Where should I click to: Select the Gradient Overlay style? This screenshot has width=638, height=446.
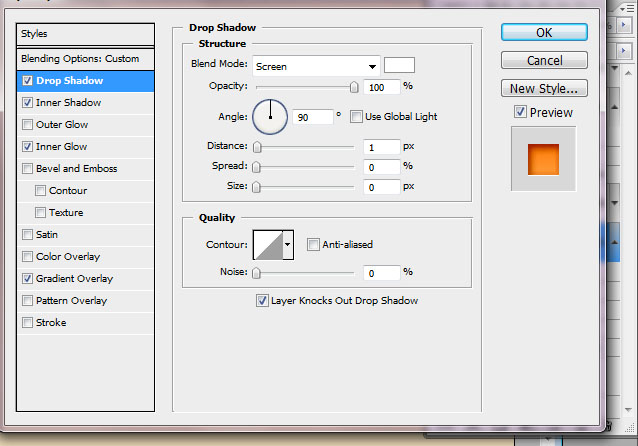(74, 279)
